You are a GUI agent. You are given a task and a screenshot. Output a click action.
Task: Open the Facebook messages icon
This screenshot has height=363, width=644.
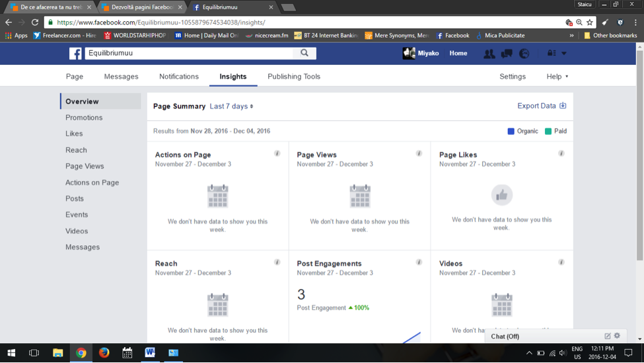[x=507, y=54]
